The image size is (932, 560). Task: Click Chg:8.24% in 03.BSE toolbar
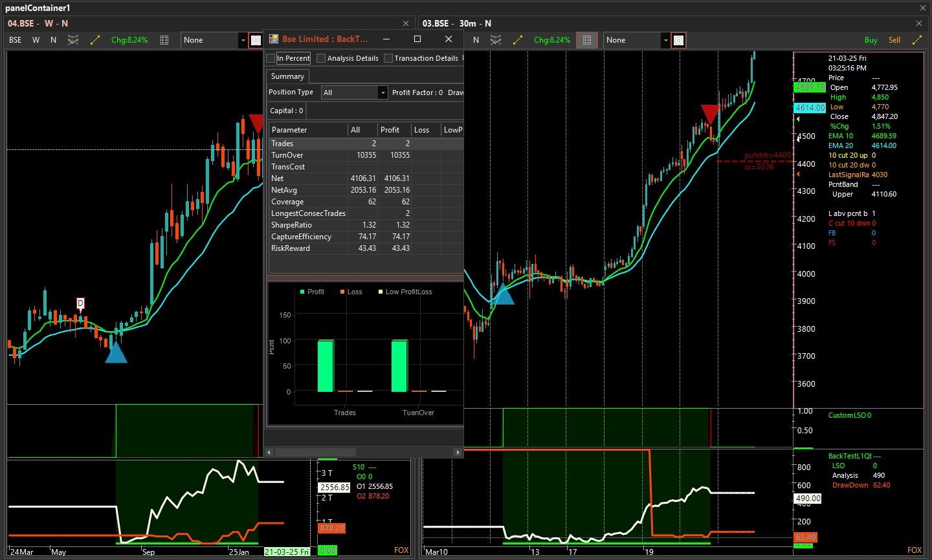tap(552, 40)
